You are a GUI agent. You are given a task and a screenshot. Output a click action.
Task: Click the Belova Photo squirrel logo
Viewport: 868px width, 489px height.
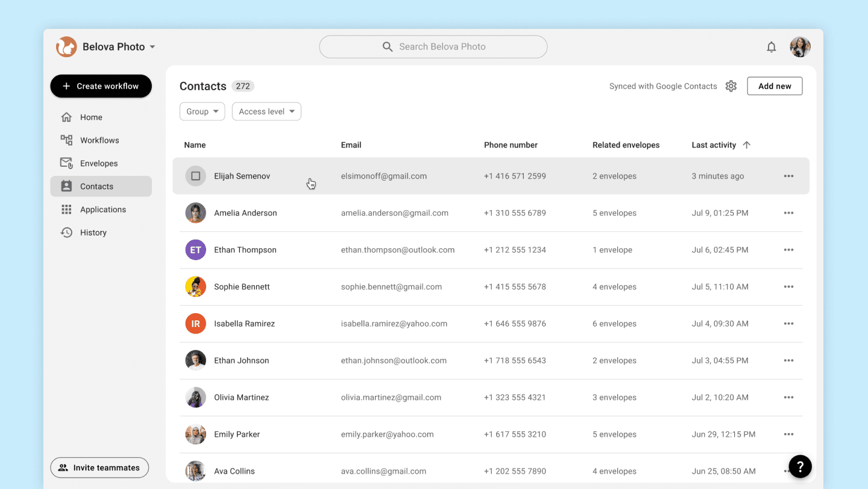point(66,47)
